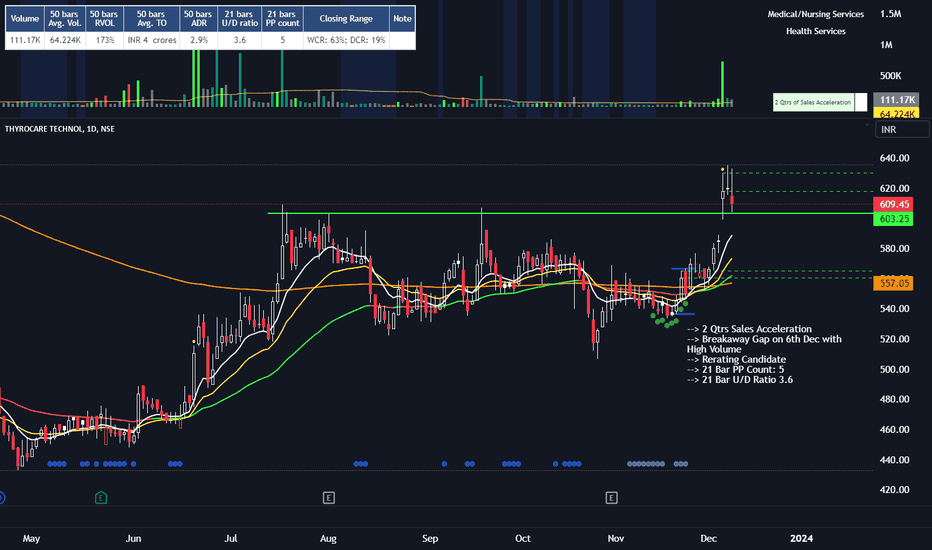Select the 3.6 U/D ratio value

[240, 40]
